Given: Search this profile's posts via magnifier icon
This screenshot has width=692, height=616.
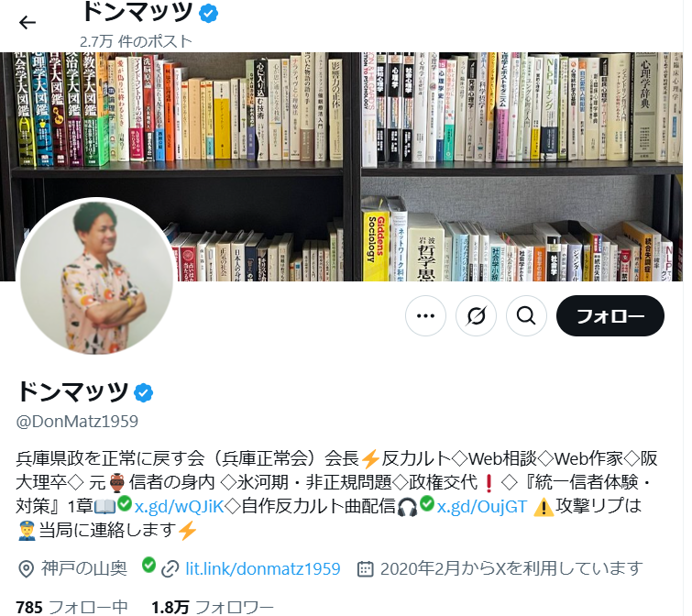Looking at the screenshot, I should pyautogui.click(x=526, y=316).
